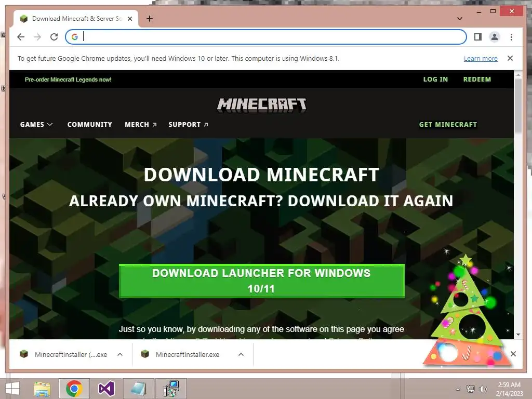Click the page vertical scrollbar thumb
The width and height of the screenshot is (532, 399).
click(518, 106)
